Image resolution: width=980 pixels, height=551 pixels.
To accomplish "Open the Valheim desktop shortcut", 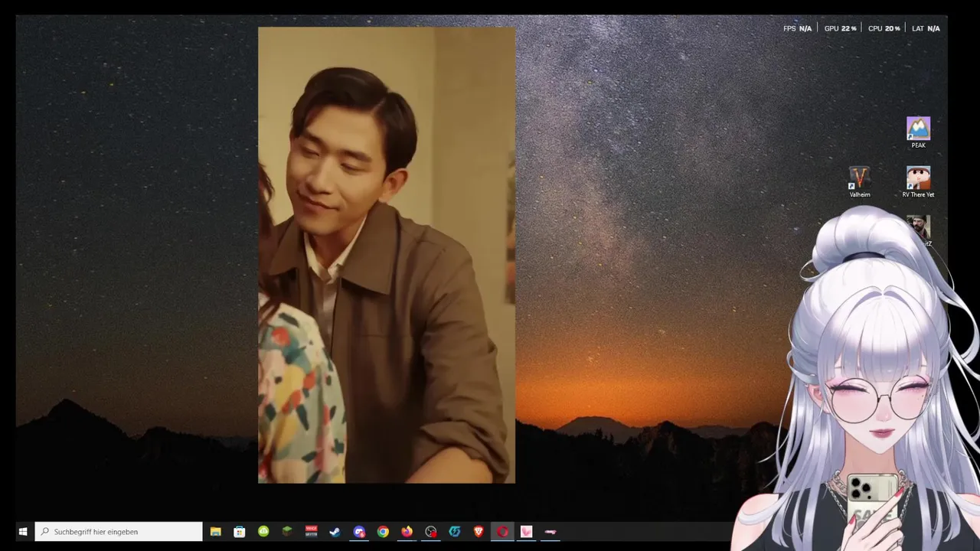I will tap(860, 182).
